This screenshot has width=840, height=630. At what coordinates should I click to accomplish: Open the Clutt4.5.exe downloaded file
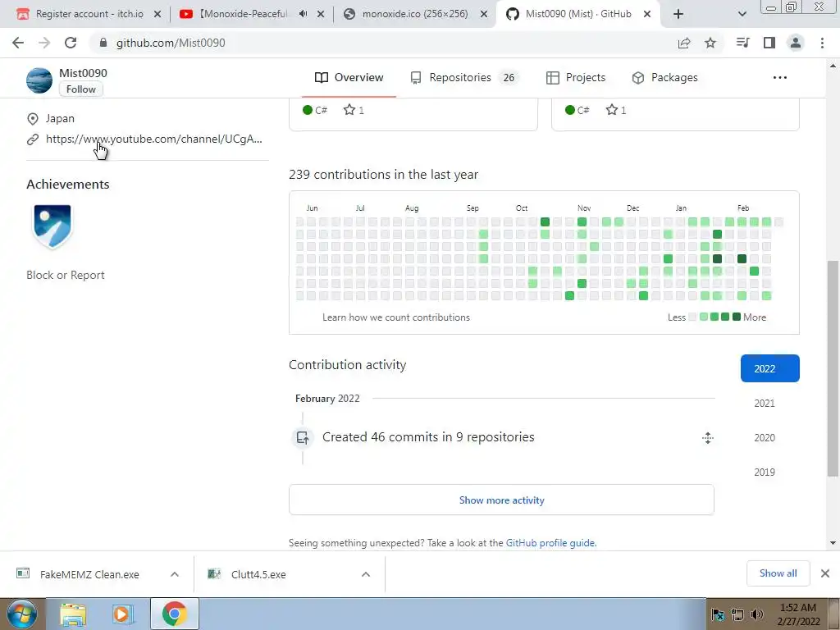click(258, 574)
